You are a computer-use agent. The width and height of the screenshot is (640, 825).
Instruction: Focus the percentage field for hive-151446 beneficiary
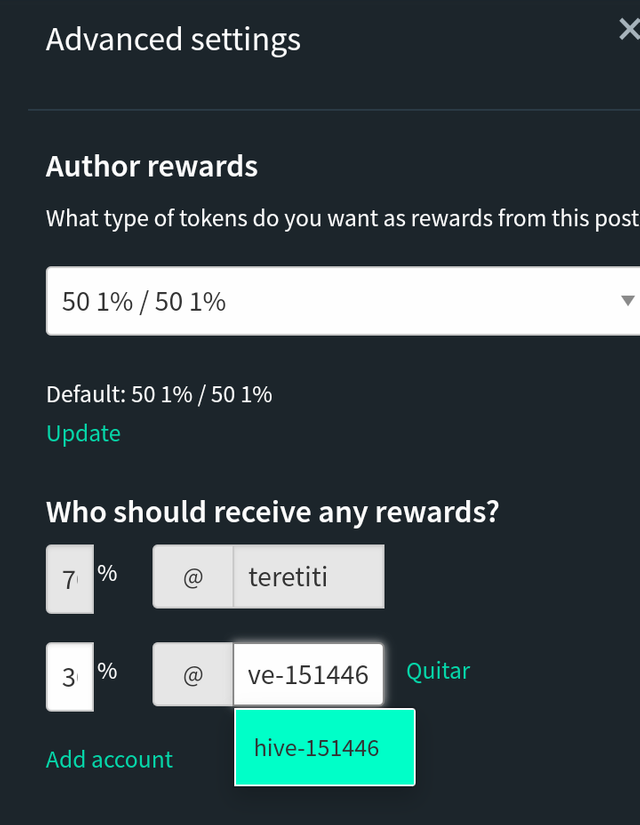coord(70,677)
